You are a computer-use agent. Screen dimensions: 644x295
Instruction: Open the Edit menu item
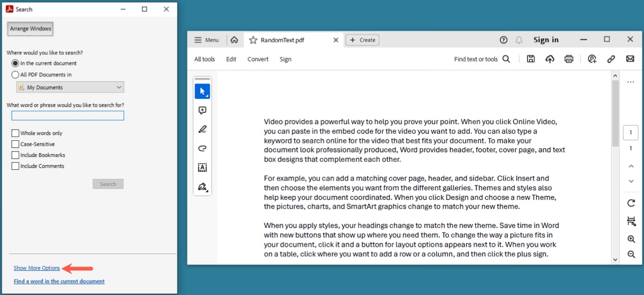(x=231, y=59)
